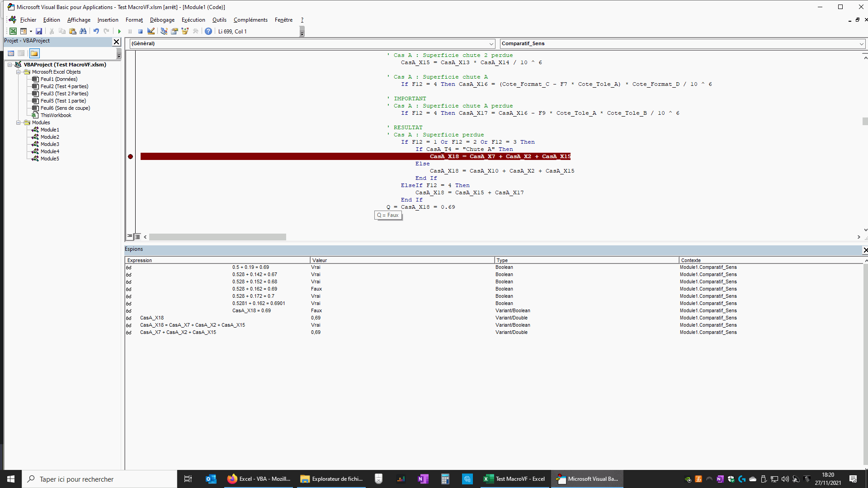
Task: Open the Exécution menu
Action: point(193,20)
